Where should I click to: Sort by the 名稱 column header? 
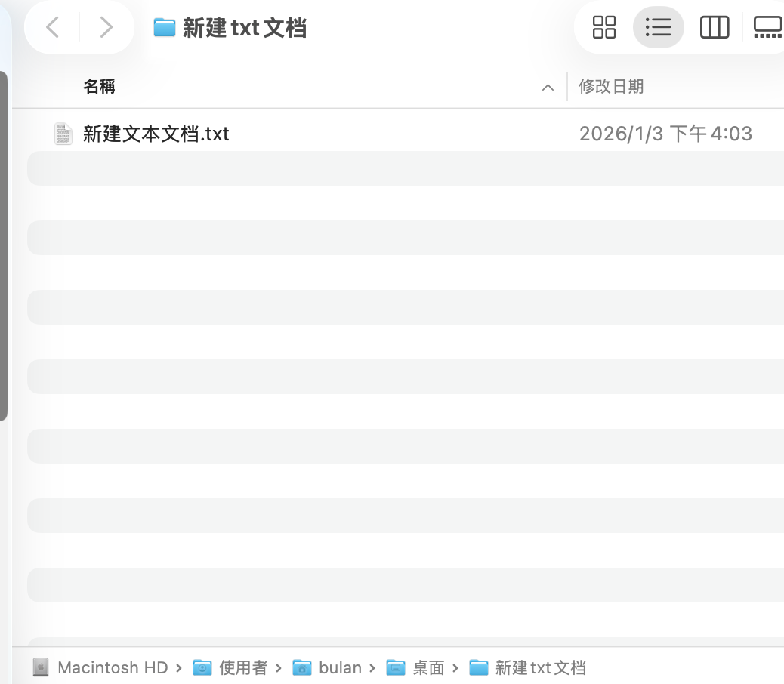point(99,87)
